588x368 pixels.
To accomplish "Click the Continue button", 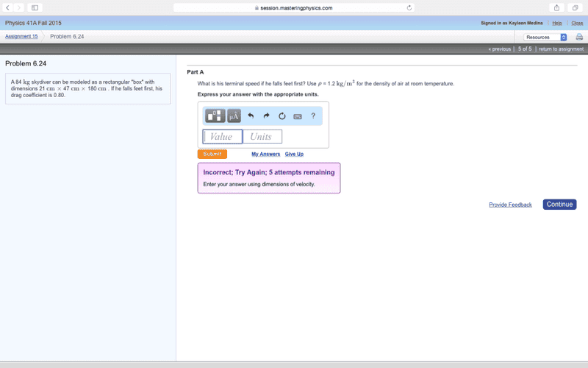I will [x=559, y=205].
